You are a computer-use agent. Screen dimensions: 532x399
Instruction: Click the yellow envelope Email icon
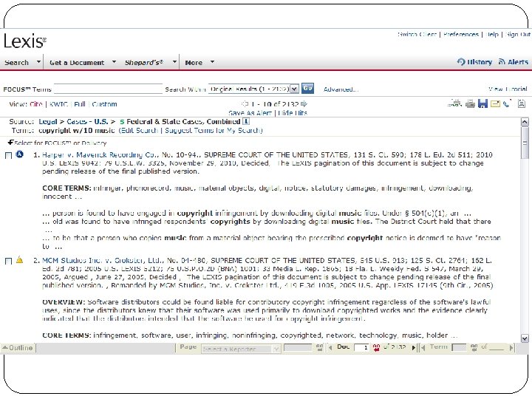(495, 103)
